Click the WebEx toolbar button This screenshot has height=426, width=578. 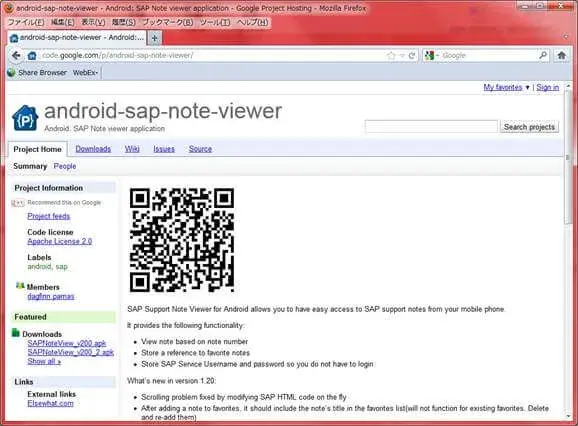[86, 73]
